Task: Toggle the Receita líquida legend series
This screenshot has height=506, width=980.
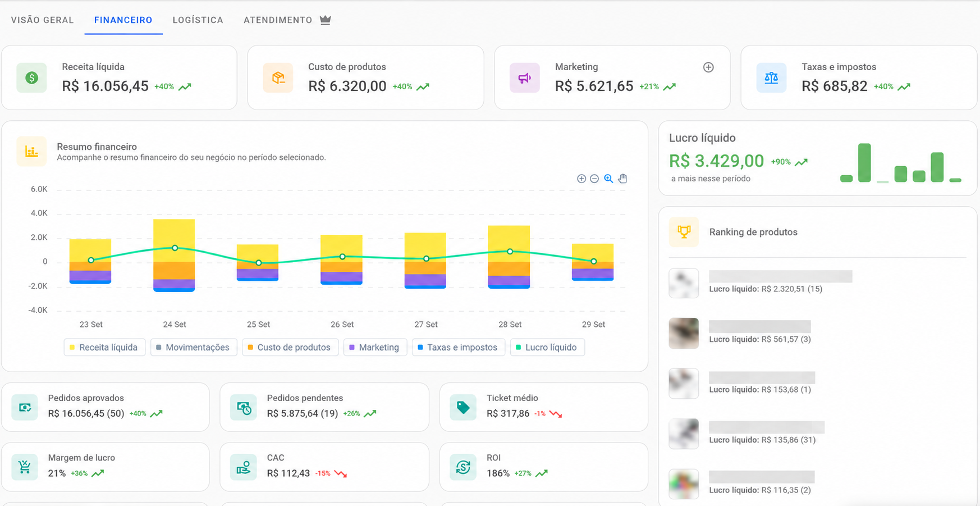Action: click(x=104, y=348)
